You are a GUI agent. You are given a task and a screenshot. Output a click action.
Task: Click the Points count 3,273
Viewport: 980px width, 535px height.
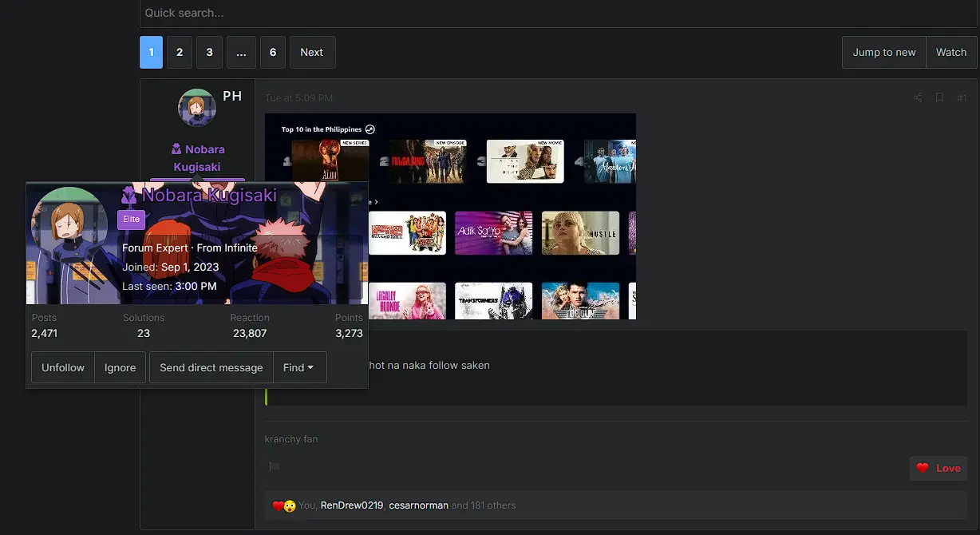pos(349,333)
